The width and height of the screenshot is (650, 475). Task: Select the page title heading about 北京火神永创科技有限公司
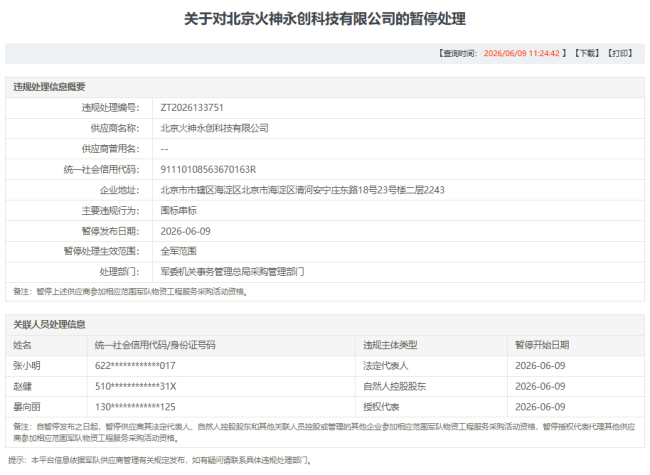[x=325, y=19]
